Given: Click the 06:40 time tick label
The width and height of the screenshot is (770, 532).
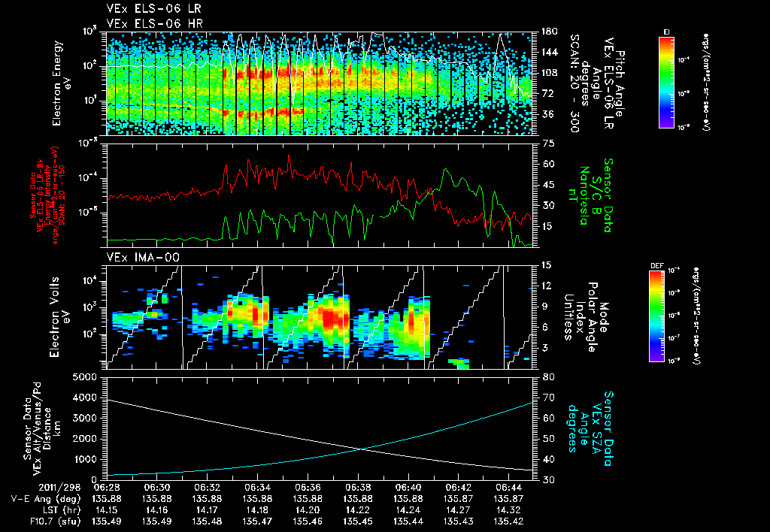Looking at the screenshot, I should (x=408, y=488).
